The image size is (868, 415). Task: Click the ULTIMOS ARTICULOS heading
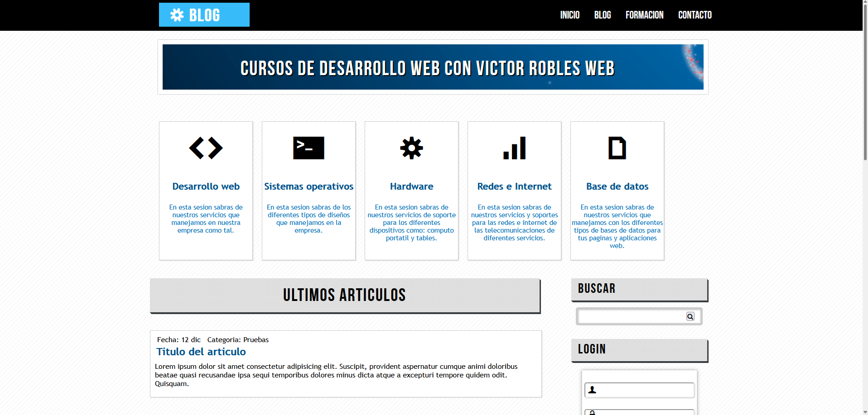[x=345, y=296]
